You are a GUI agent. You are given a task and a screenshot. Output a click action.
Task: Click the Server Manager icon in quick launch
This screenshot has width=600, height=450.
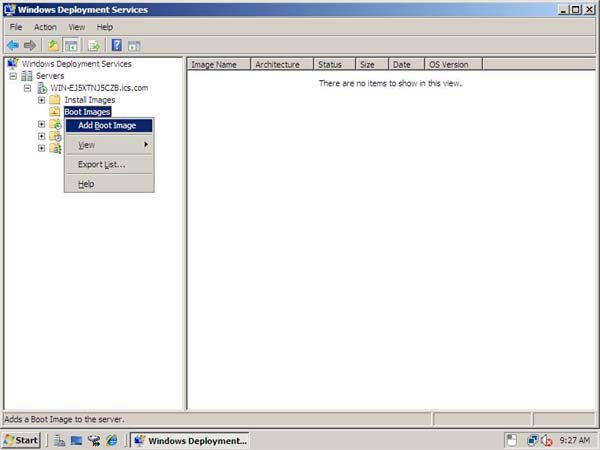[59, 440]
